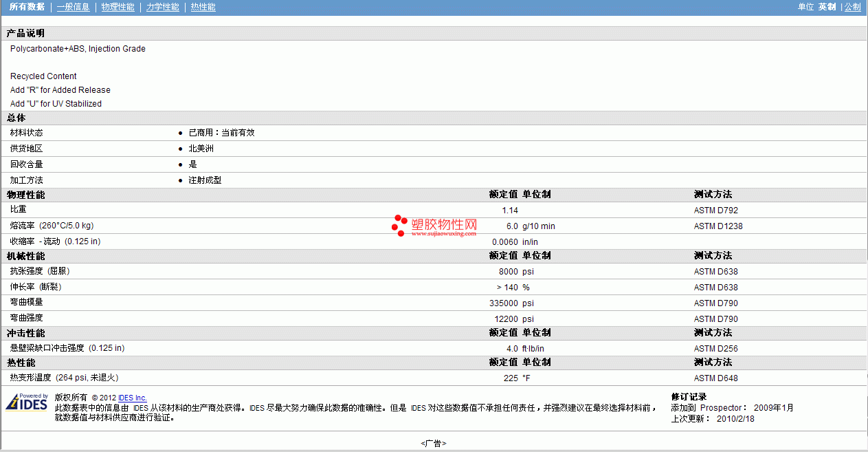
Task: Click the 北美洲 value
Action: (x=201, y=149)
